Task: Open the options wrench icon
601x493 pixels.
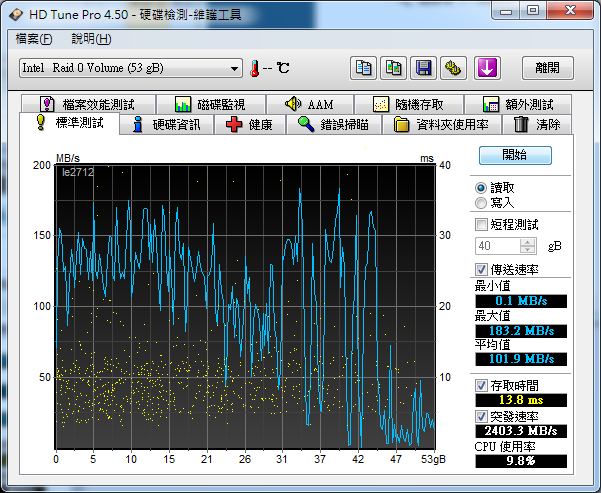Action: coord(454,68)
